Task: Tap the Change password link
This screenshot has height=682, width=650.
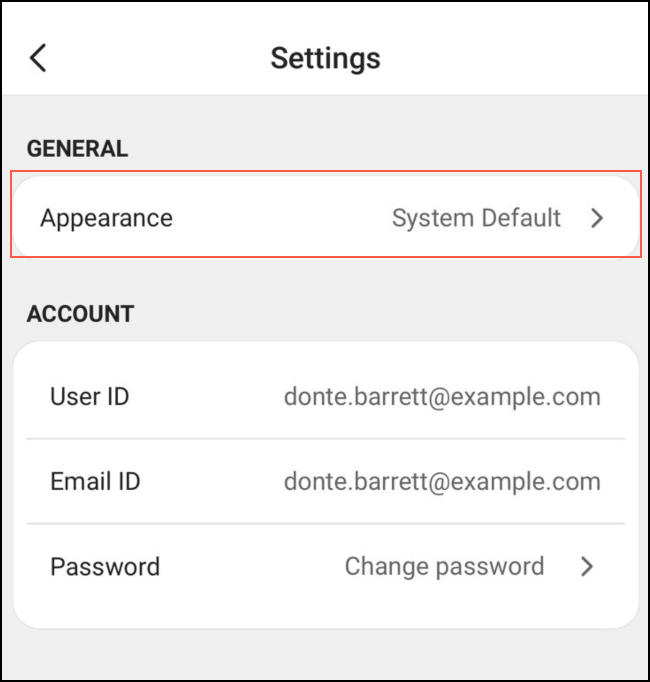Action: (444, 567)
